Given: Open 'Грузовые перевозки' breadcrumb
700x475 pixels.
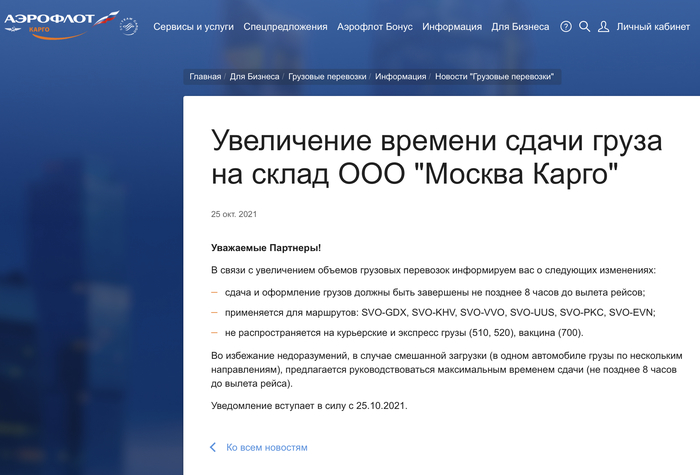Looking at the screenshot, I should tap(327, 76).
